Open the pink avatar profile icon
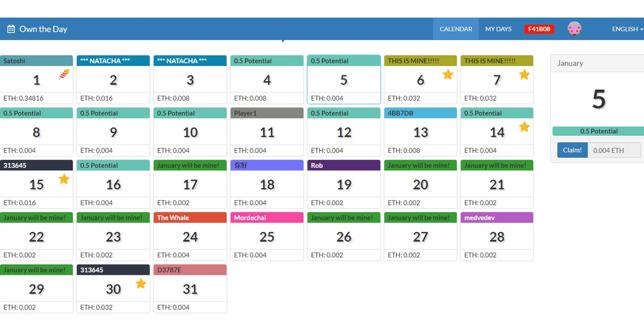644x322 pixels. coord(574,29)
